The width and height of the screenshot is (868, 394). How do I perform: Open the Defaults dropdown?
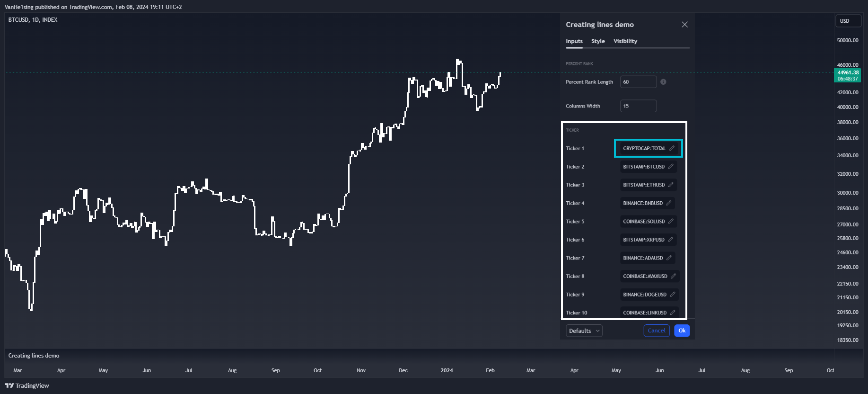click(584, 331)
